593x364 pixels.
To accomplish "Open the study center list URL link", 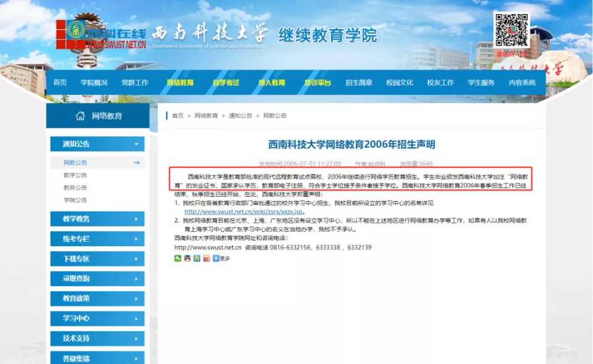I will [x=244, y=212].
